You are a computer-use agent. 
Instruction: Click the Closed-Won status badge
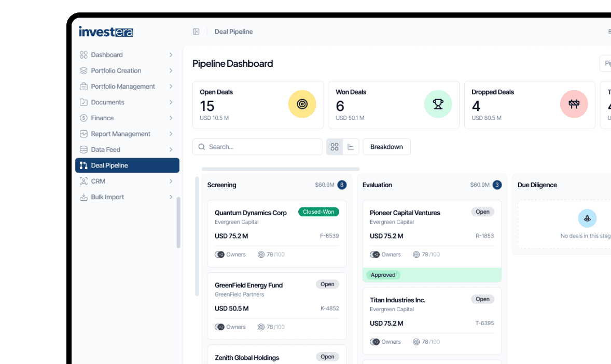coord(318,212)
